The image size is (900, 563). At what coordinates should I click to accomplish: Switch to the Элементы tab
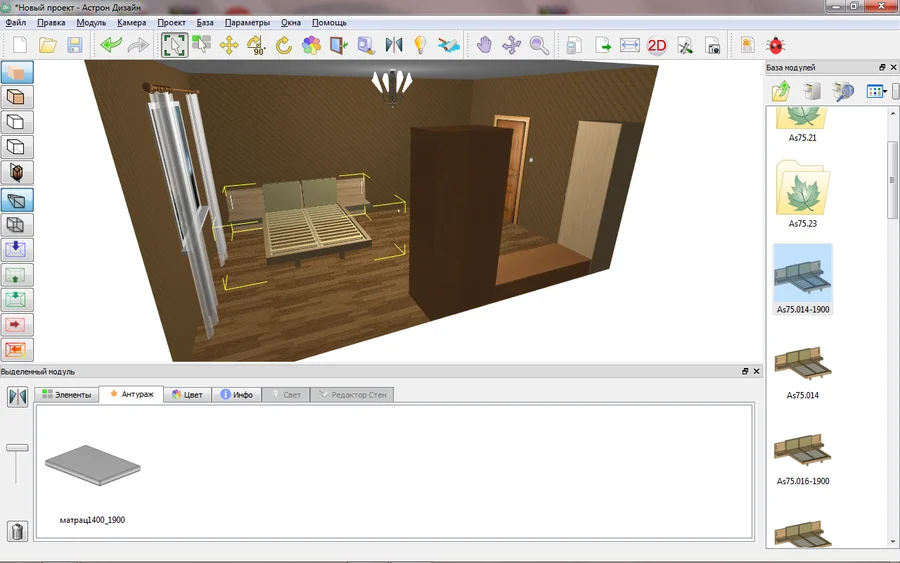67,395
